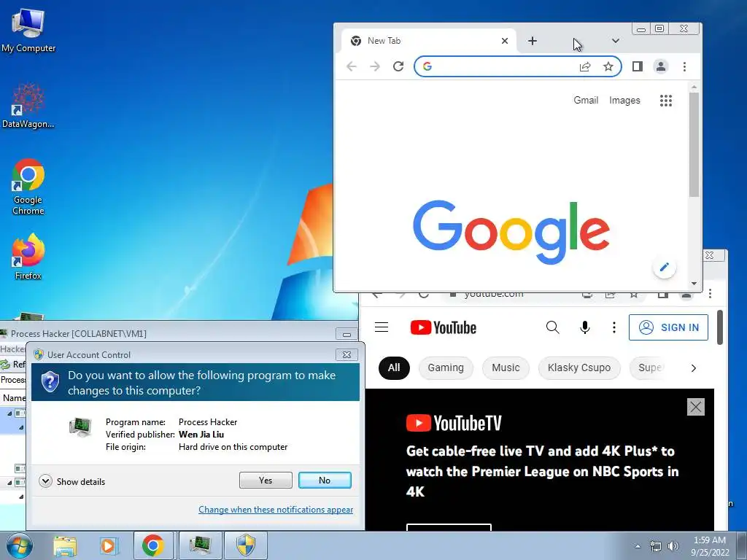Open Windows Media Player taskbar icon
The image size is (747, 560).
(x=109, y=545)
